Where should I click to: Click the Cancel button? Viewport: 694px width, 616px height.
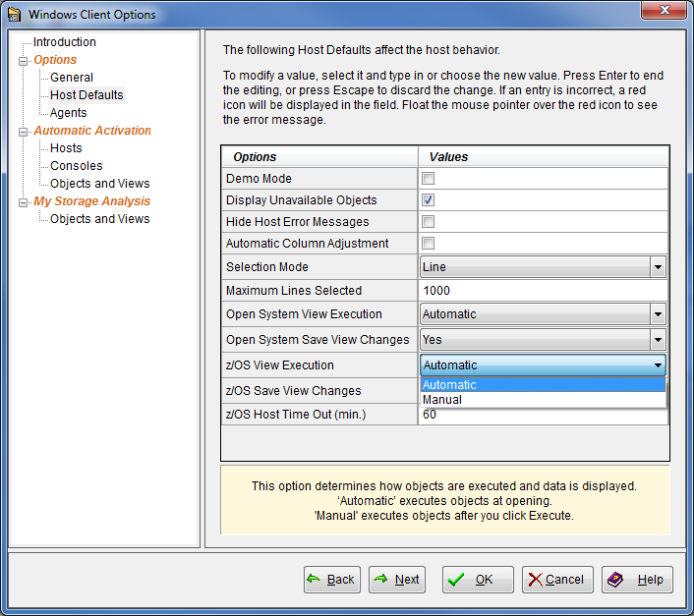pyautogui.click(x=557, y=580)
